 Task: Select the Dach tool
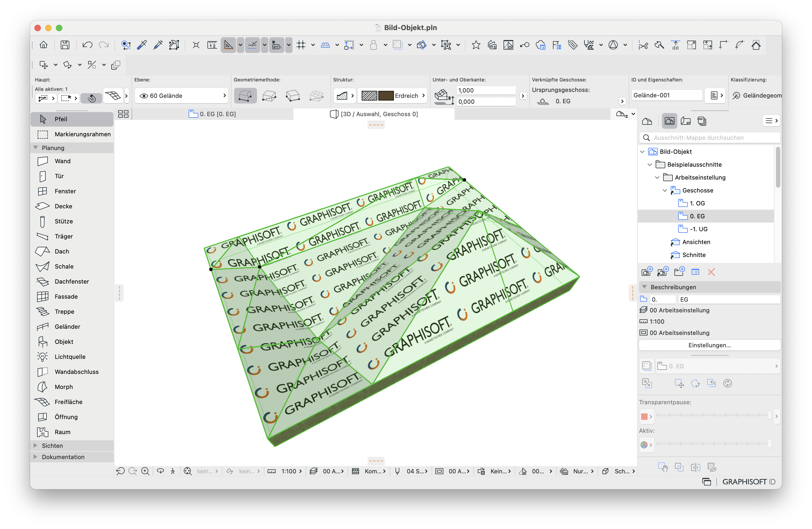pos(72,251)
